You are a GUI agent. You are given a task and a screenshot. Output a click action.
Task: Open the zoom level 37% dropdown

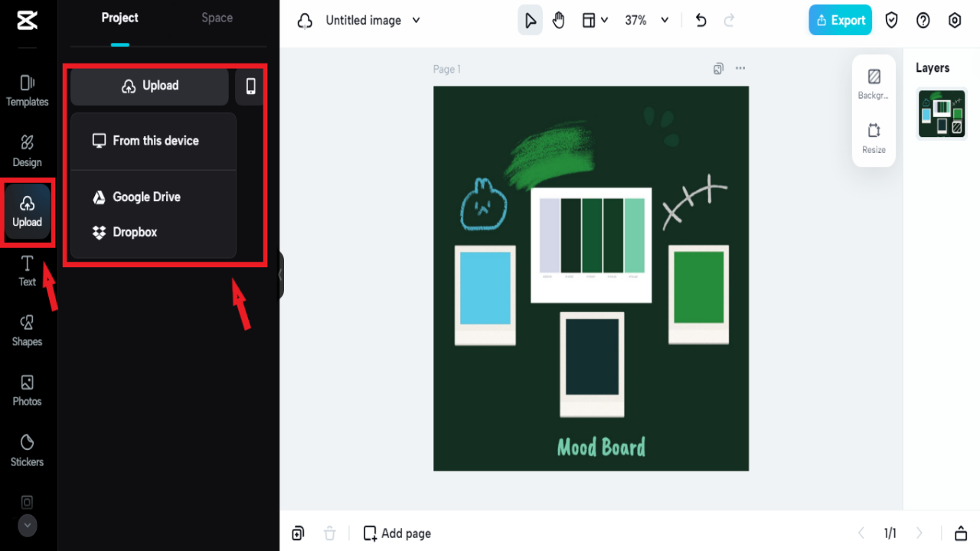tap(645, 20)
